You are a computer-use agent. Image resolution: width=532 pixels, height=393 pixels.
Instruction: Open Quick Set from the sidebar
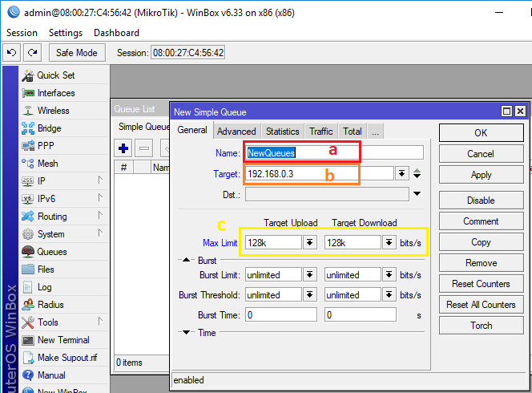[64, 75]
